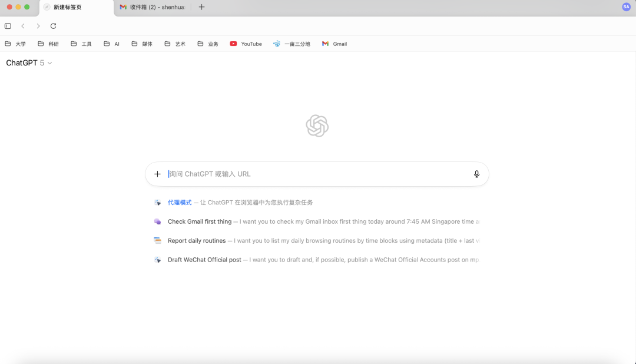Click the microphone voice input icon

[476, 174]
